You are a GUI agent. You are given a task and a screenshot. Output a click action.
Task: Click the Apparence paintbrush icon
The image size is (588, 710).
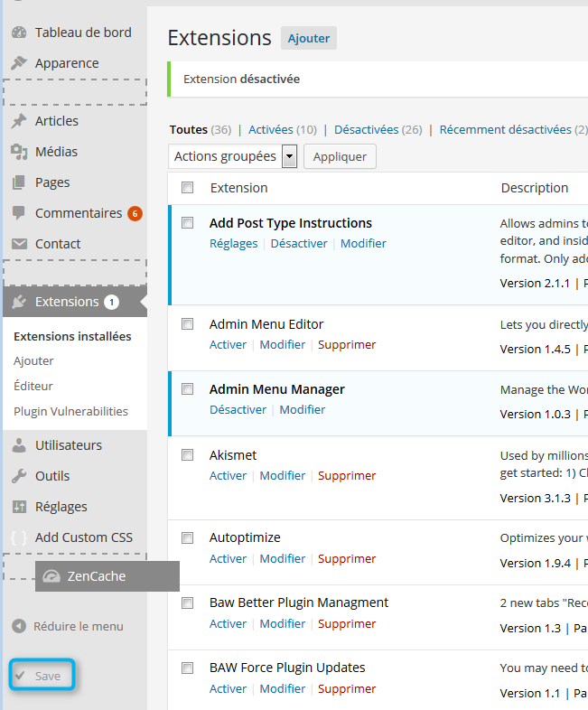19,63
